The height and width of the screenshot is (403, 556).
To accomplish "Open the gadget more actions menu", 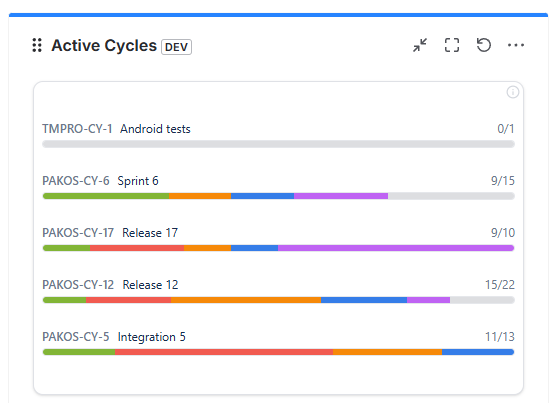I will click(516, 45).
